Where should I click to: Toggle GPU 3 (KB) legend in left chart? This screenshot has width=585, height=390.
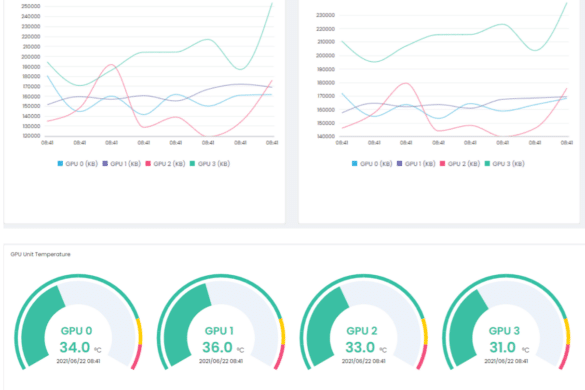click(x=210, y=163)
